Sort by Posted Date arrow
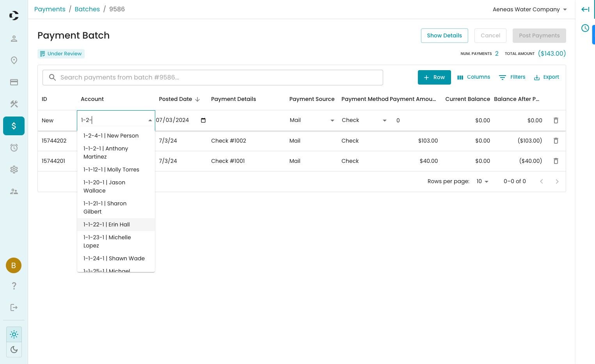Image resolution: width=595 pixels, height=364 pixels. pos(197,99)
